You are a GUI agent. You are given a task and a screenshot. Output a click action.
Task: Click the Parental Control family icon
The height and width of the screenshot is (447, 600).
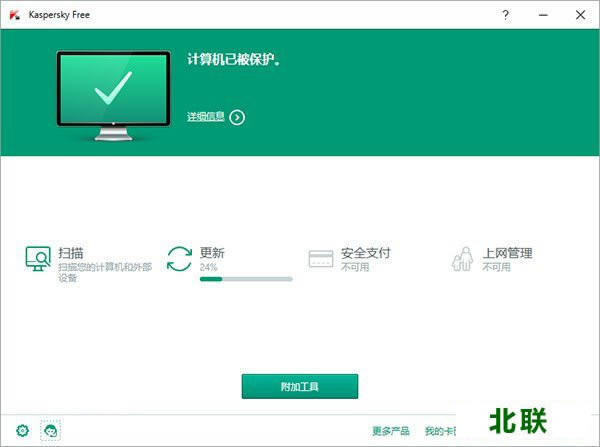(x=462, y=259)
